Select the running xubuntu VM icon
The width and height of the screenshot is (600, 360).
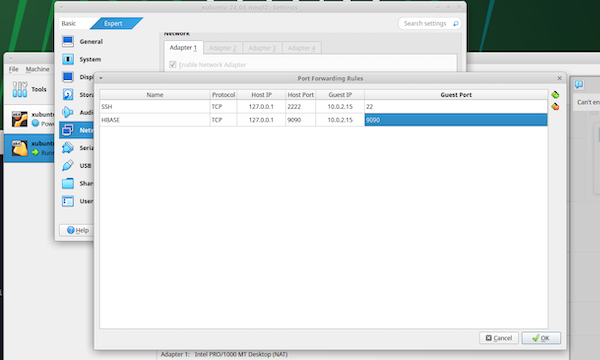pyautogui.click(x=19, y=148)
